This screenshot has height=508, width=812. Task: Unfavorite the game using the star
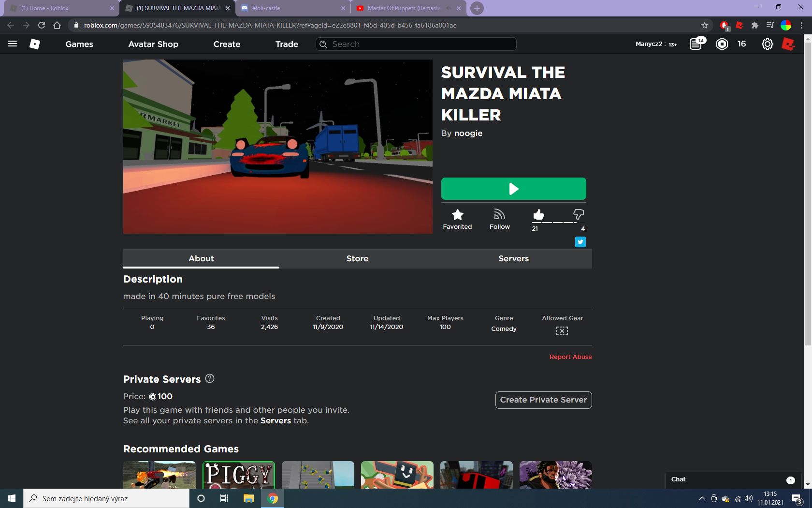click(457, 215)
